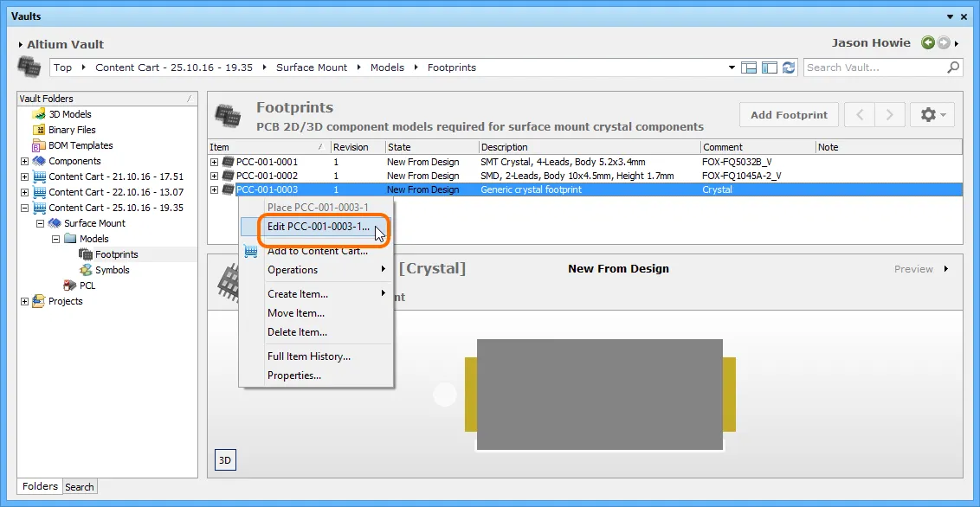This screenshot has width=980, height=507.
Task: Expand the Projects folder
Action: [x=24, y=302]
